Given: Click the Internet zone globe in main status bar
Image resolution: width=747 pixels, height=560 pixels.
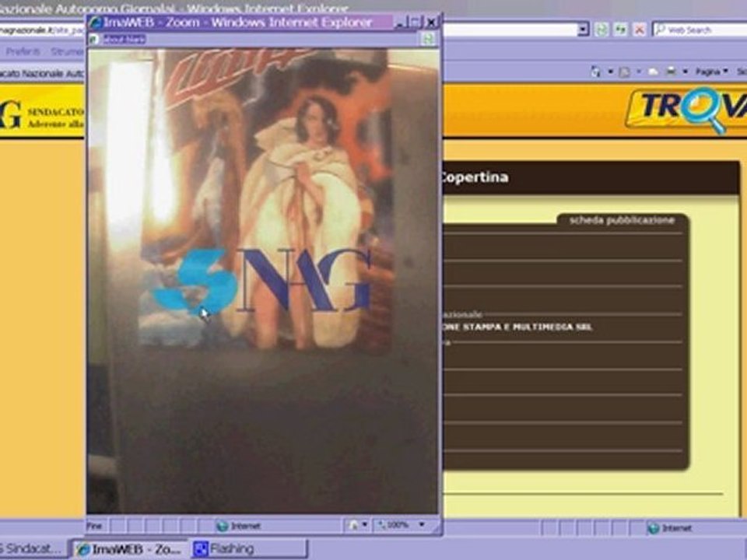Looking at the screenshot, I should coord(654,528).
